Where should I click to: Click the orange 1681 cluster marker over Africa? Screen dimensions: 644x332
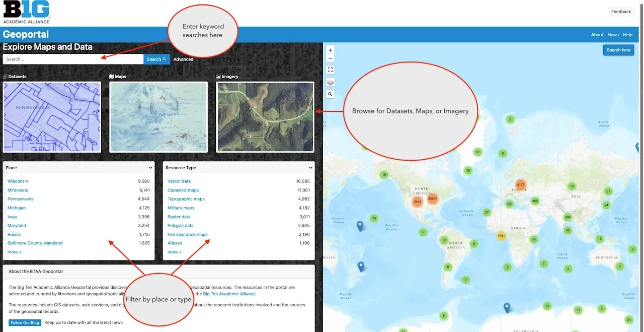(x=501, y=236)
